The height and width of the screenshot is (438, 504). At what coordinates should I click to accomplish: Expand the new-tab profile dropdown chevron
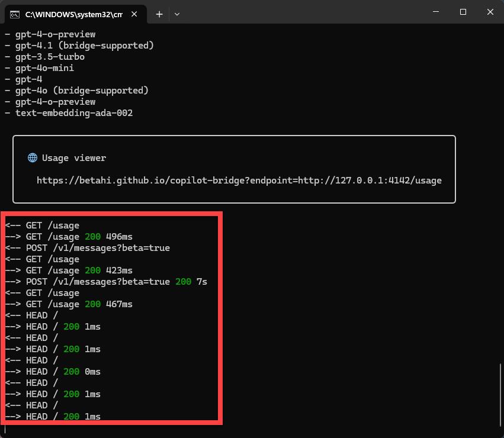[177, 14]
